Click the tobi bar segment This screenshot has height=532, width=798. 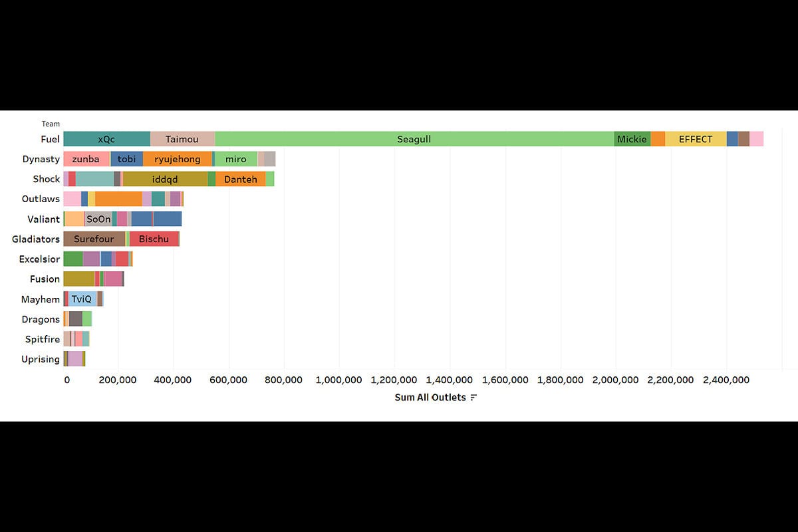coord(126,159)
